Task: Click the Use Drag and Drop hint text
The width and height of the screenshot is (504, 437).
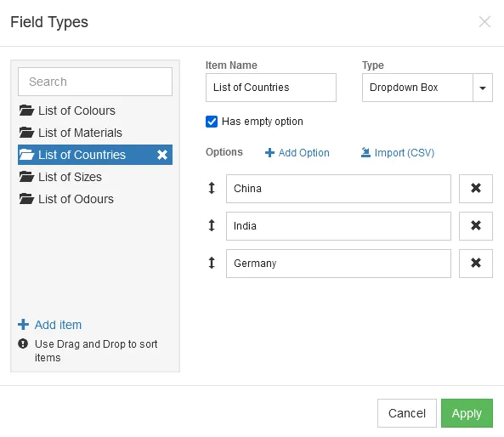Action: click(96, 351)
